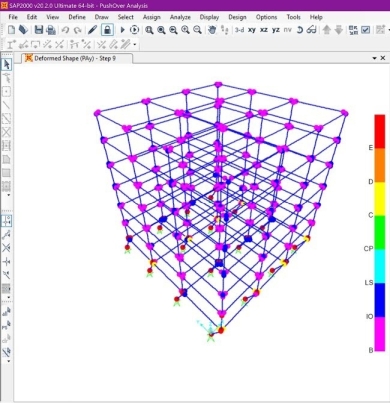Move up in list arrow
This screenshot has width=390, height=403.
click(327, 30)
